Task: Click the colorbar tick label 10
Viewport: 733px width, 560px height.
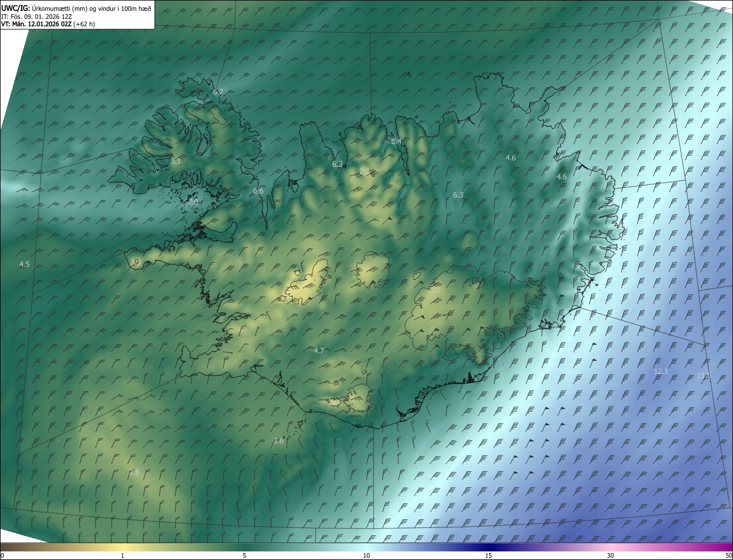Action: point(366,555)
